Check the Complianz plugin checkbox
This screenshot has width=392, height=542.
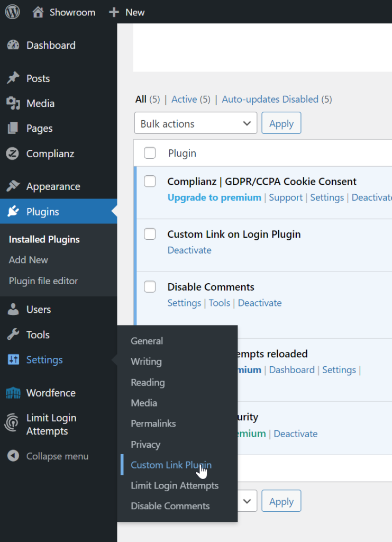tap(150, 182)
